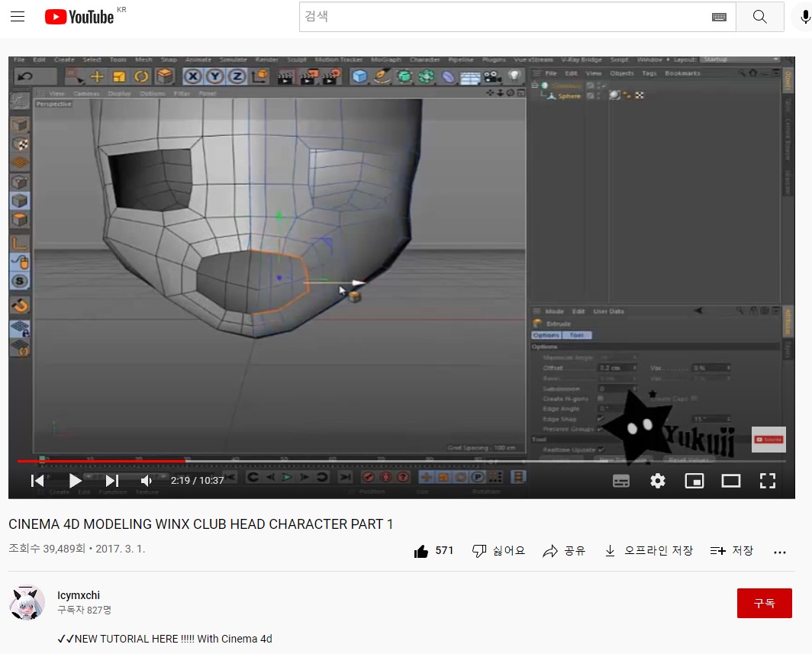
Task: Click the Undo arrow in Cinema 4D toolbar
Action: (x=25, y=76)
